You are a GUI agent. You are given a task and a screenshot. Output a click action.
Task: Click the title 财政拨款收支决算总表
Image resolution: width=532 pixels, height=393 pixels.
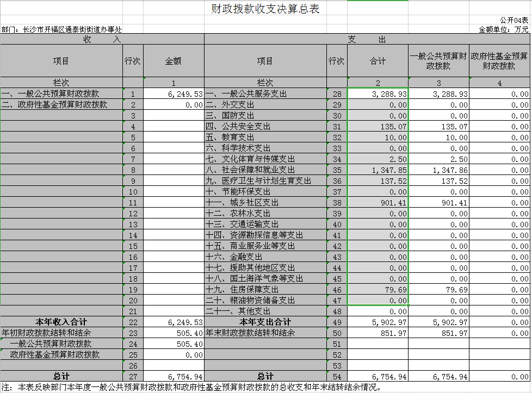point(265,9)
